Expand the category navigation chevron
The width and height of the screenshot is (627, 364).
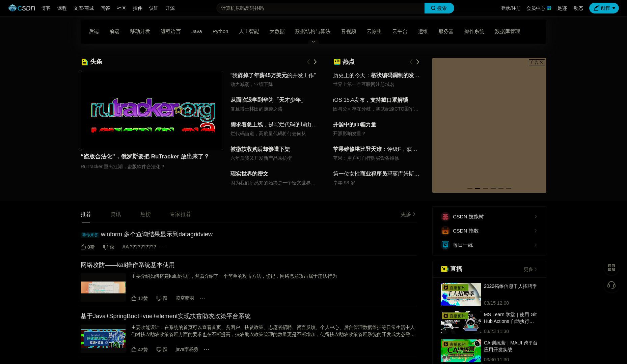coord(313,42)
